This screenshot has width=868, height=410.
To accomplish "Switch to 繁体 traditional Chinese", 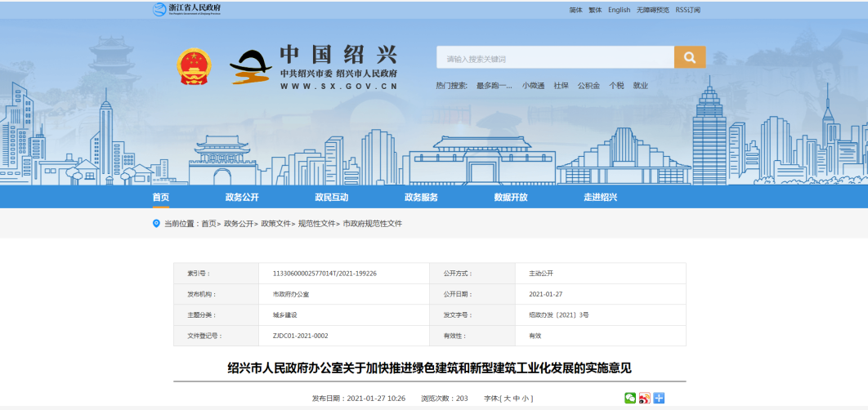I will (595, 10).
